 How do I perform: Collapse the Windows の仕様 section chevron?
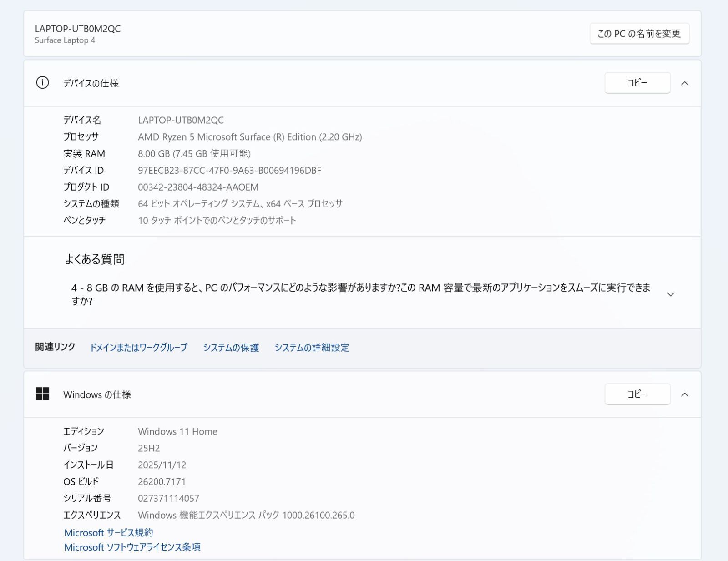[685, 394]
